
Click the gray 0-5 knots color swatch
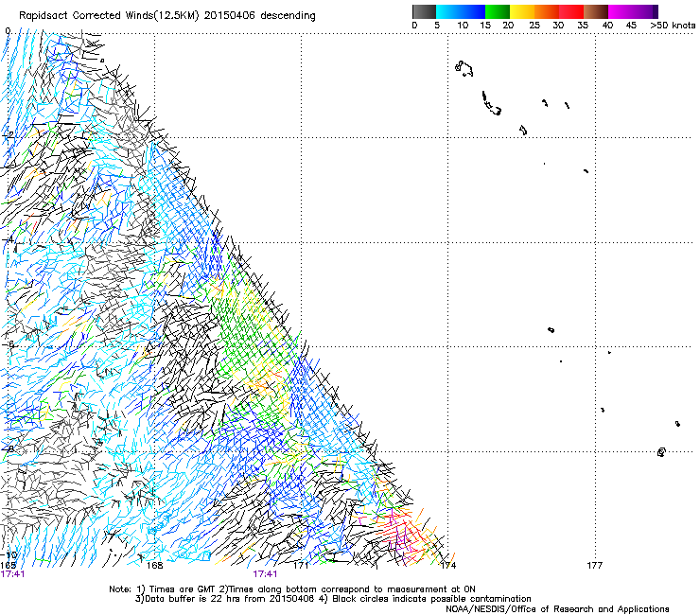[424, 11]
